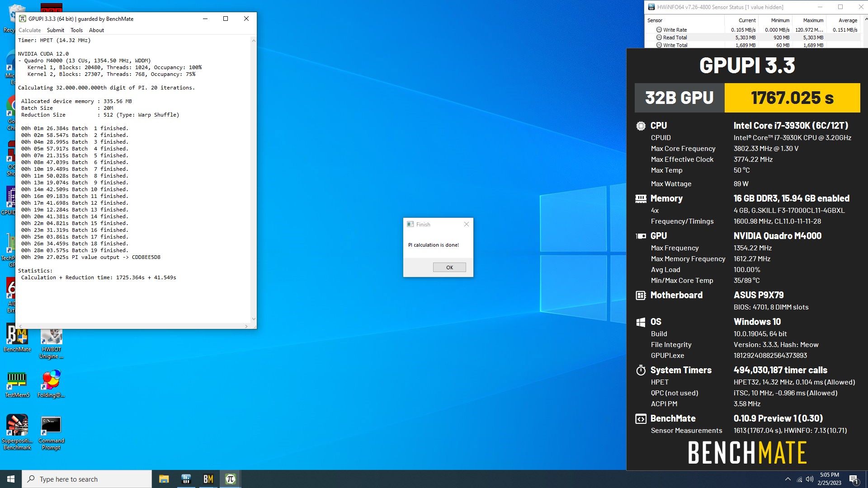This screenshot has height=488, width=868.
Task: Click the Minimum column header in HWiNFO
Action: coord(780,20)
